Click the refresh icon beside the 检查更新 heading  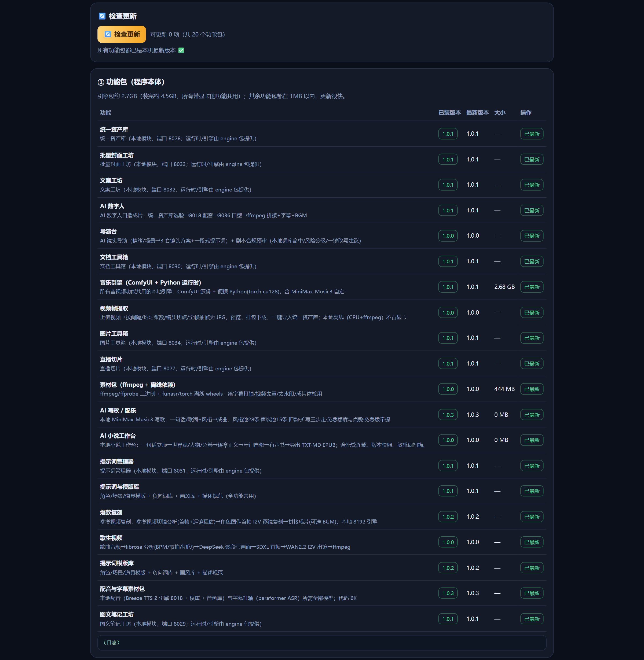pyautogui.click(x=102, y=16)
